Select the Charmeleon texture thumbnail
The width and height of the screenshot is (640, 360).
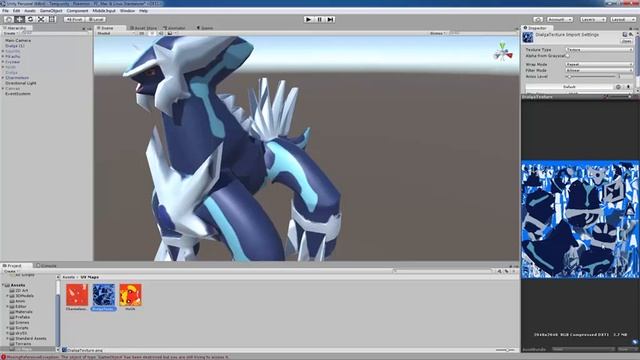(x=77, y=295)
